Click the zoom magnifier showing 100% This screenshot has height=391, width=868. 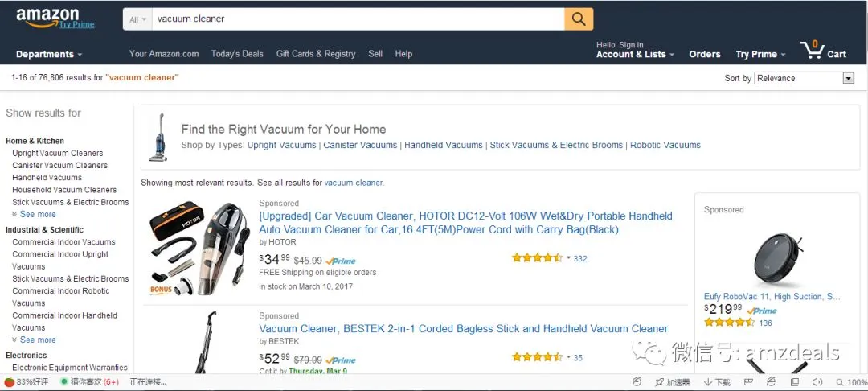coord(840,382)
